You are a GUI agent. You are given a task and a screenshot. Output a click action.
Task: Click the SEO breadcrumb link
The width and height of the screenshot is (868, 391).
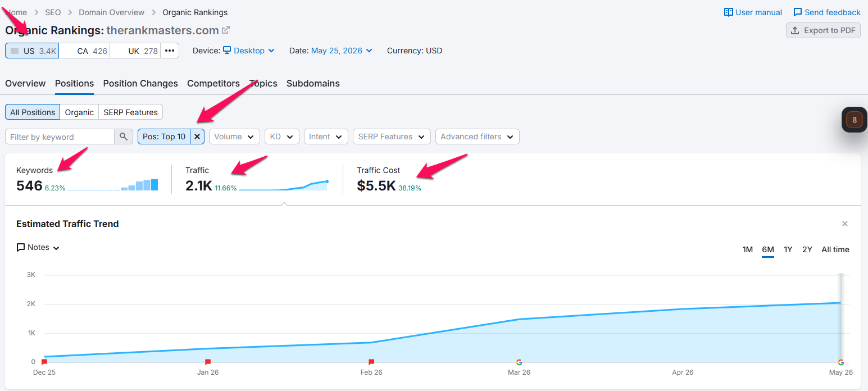pos(53,12)
